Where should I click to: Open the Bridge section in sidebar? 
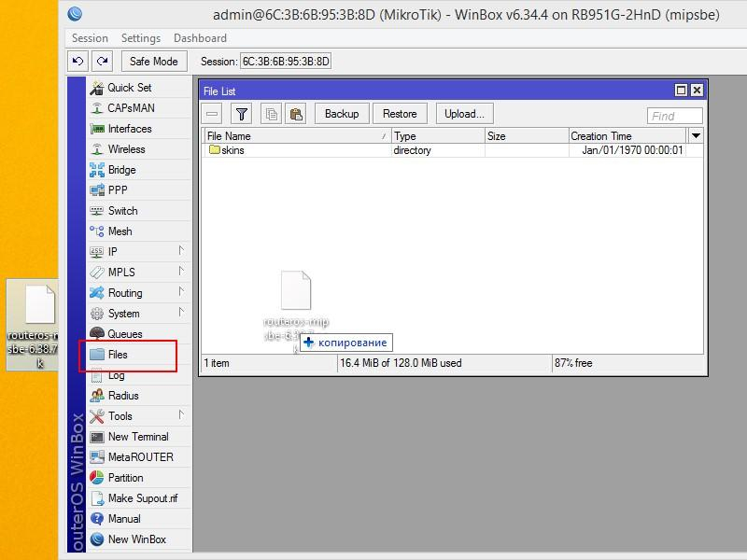point(121,170)
